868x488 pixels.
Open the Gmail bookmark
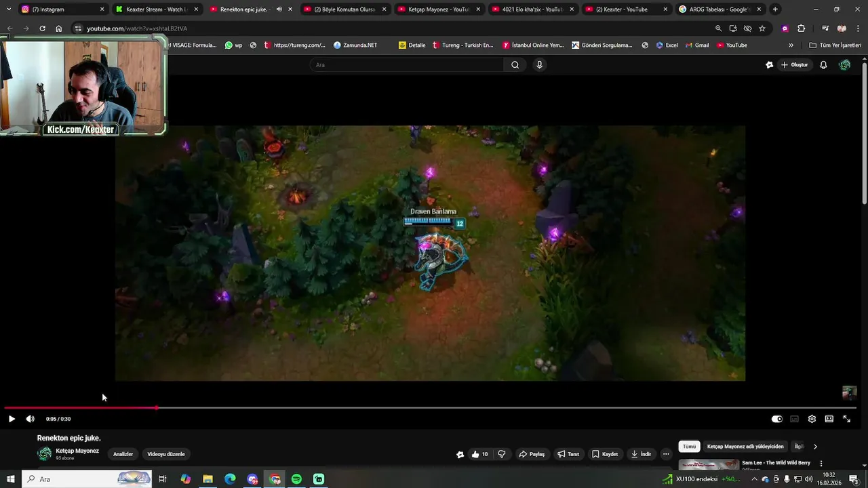(x=696, y=45)
